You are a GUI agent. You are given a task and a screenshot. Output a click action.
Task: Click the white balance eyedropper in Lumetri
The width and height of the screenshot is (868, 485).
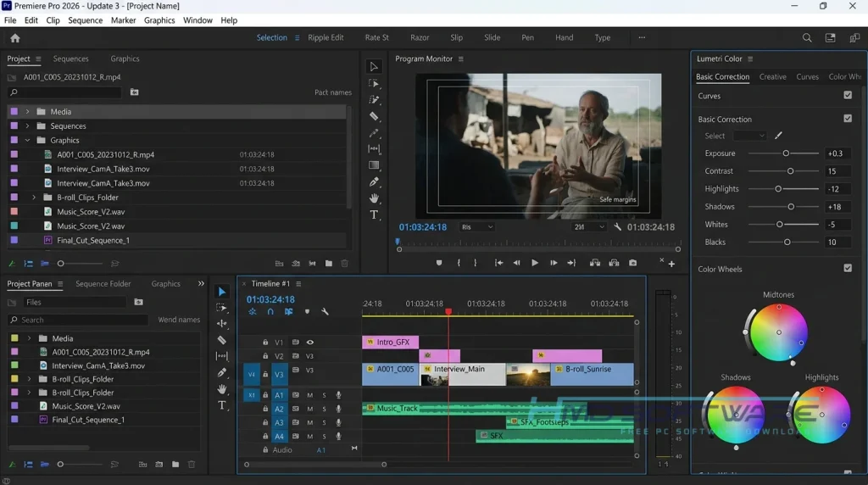pos(778,136)
